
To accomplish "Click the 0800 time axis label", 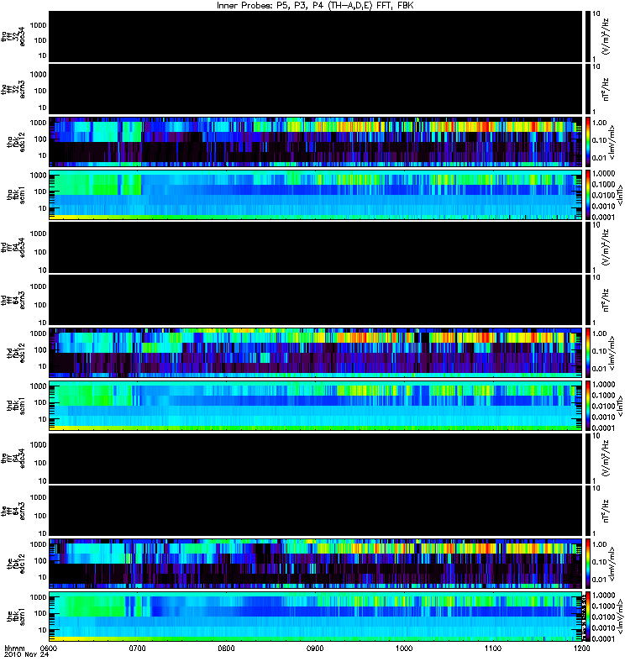I will pyautogui.click(x=226, y=648).
